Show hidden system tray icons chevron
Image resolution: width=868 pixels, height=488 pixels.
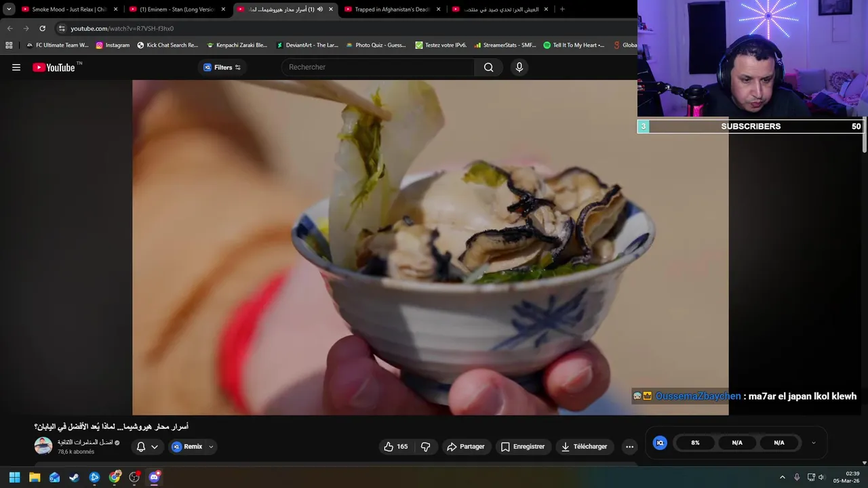coord(782,477)
